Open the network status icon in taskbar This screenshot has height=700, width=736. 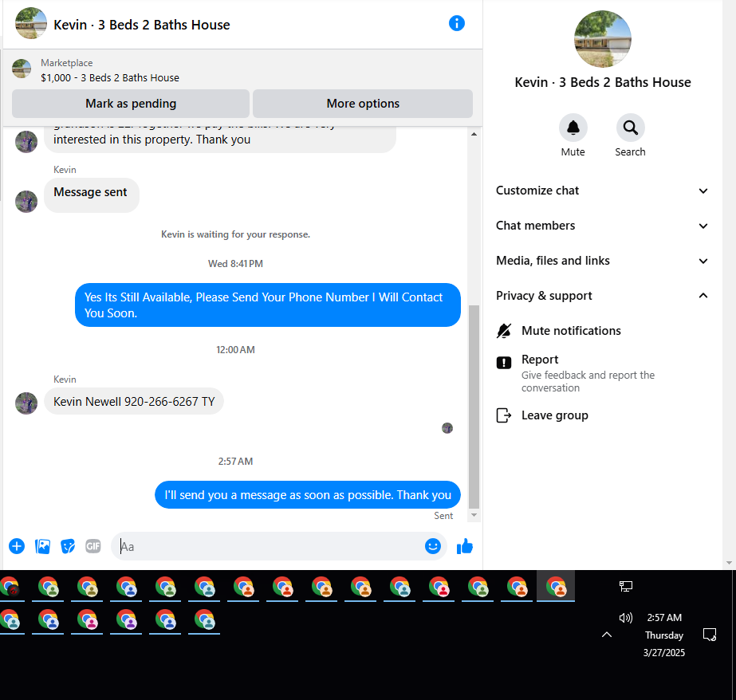[626, 586]
